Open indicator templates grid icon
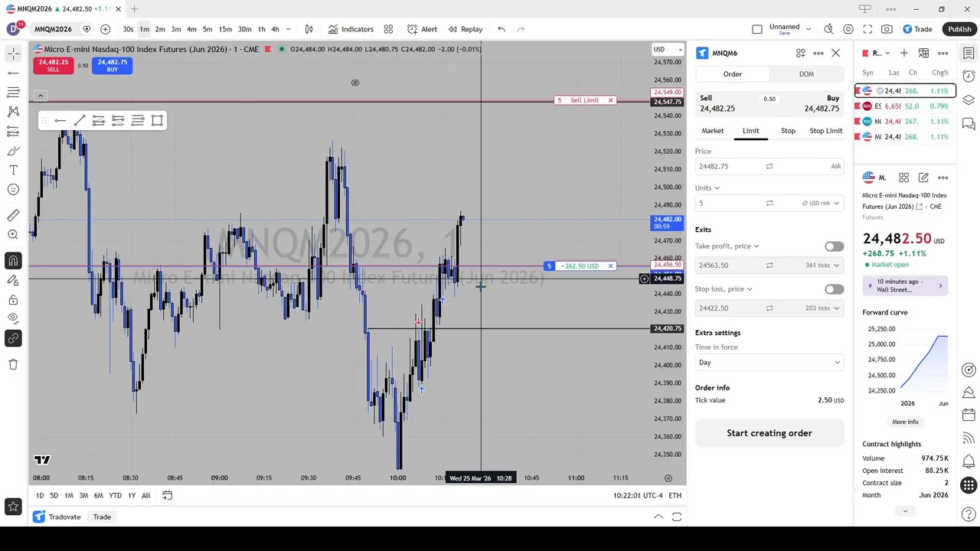This screenshot has width=980, height=551. pos(388,29)
